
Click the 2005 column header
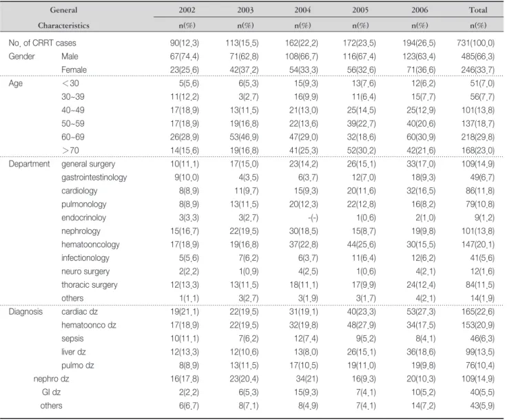point(360,10)
